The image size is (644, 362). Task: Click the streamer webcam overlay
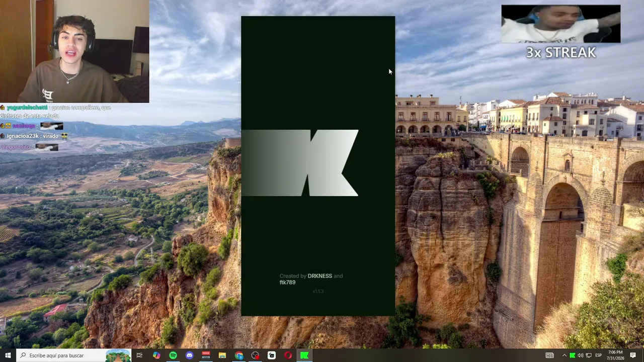pyautogui.click(x=74, y=51)
